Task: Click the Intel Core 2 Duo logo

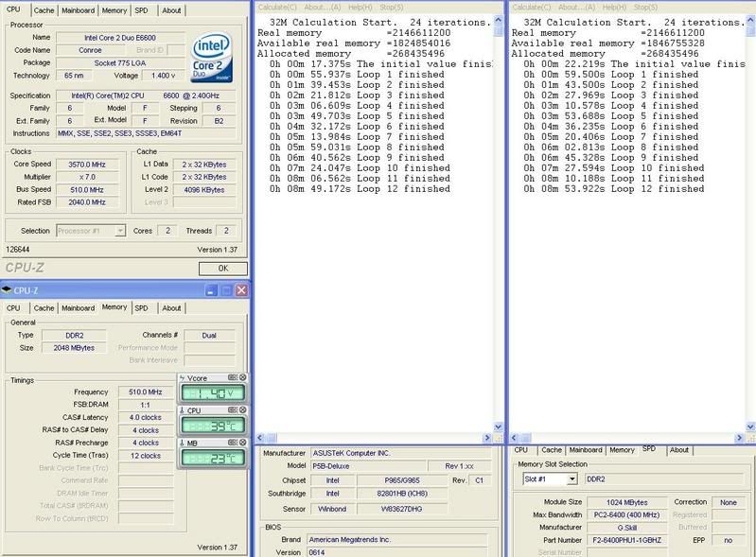Action: coord(212,58)
